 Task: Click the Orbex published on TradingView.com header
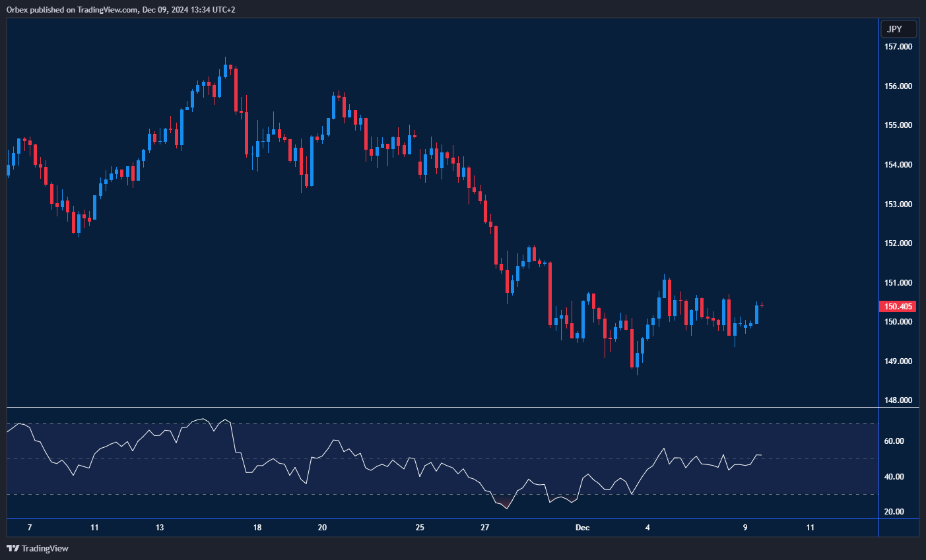coord(121,9)
